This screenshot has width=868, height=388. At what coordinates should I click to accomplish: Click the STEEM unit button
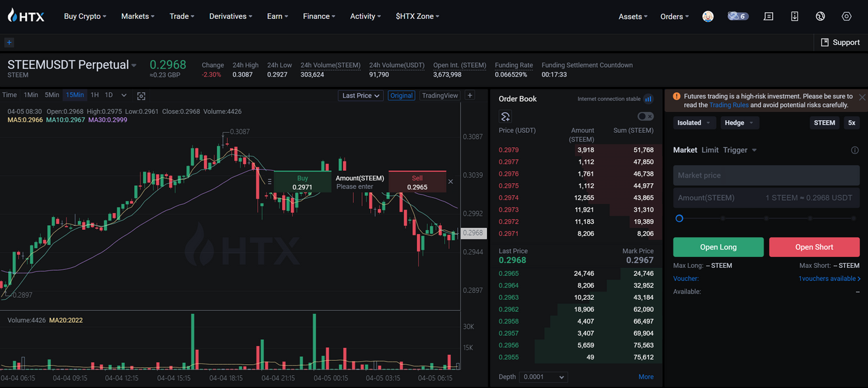(825, 123)
